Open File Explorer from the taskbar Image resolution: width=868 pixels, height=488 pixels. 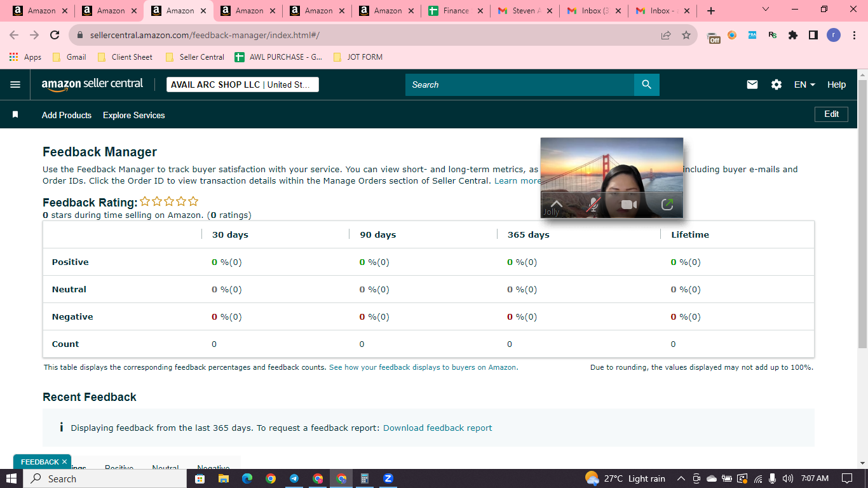coord(224,478)
